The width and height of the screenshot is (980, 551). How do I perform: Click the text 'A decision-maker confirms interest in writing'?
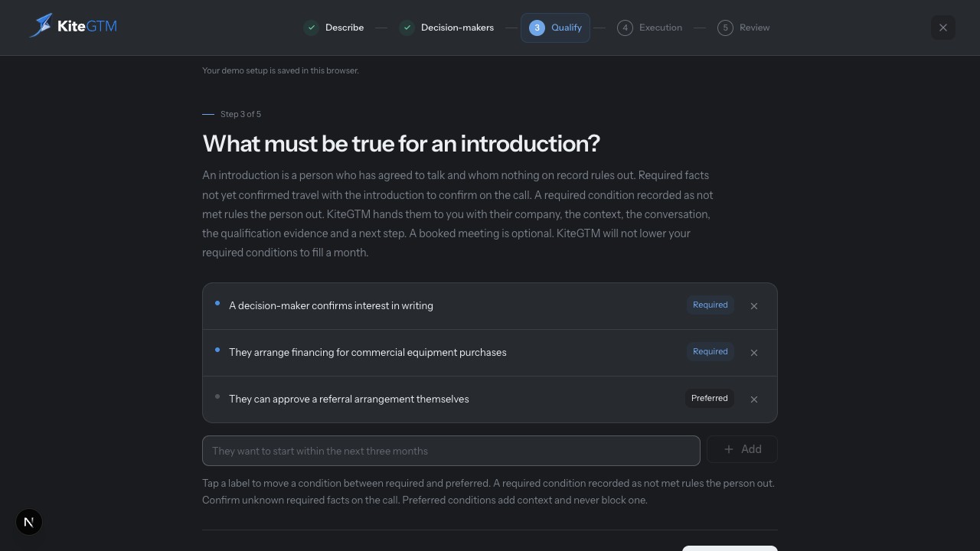(331, 305)
